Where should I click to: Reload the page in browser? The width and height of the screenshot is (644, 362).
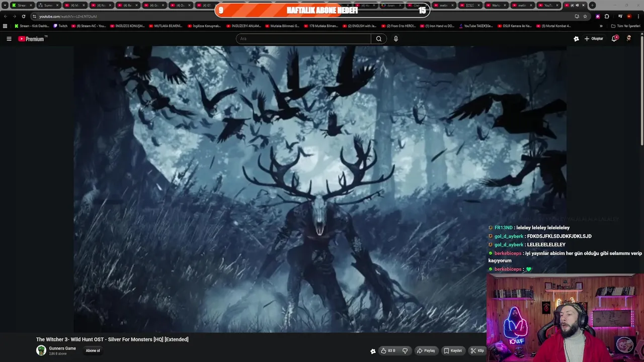click(23, 16)
